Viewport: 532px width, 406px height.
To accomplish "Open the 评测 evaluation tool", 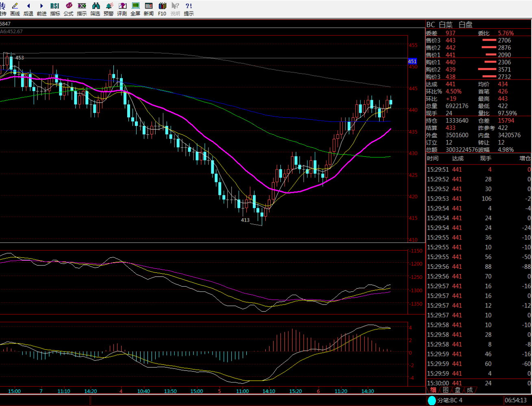I will (122, 9).
